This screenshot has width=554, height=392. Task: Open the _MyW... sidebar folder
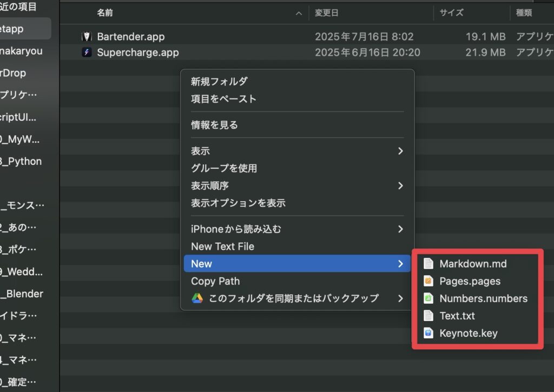(20, 139)
